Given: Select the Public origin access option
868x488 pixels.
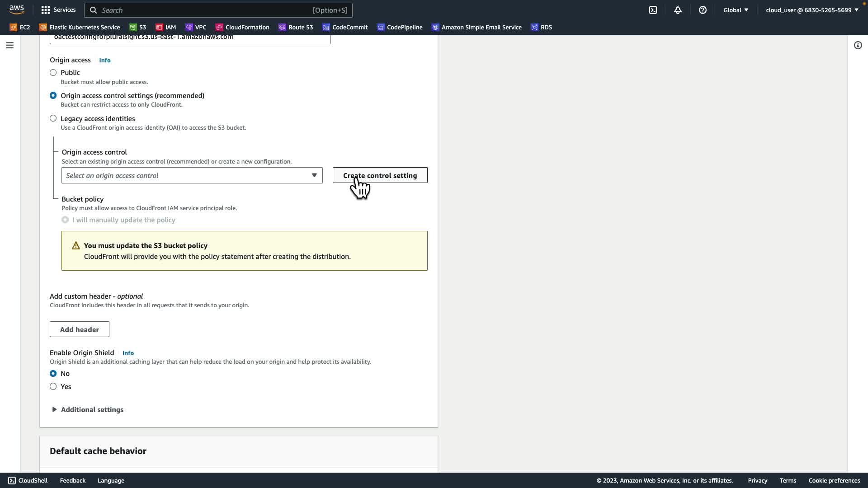Looking at the screenshot, I should click(x=53, y=72).
